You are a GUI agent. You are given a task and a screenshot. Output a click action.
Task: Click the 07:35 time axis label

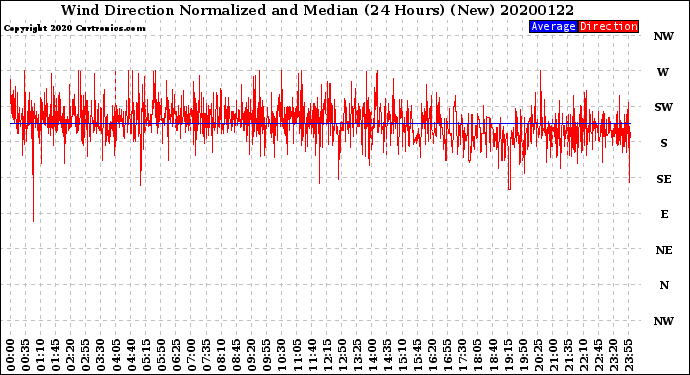point(206,355)
